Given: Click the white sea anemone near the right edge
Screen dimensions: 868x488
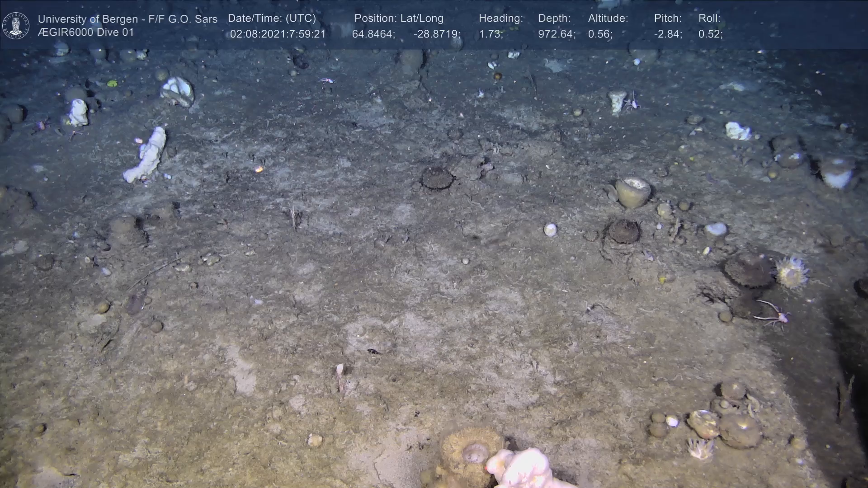Looking at the screenshot, I should [792, 272].
